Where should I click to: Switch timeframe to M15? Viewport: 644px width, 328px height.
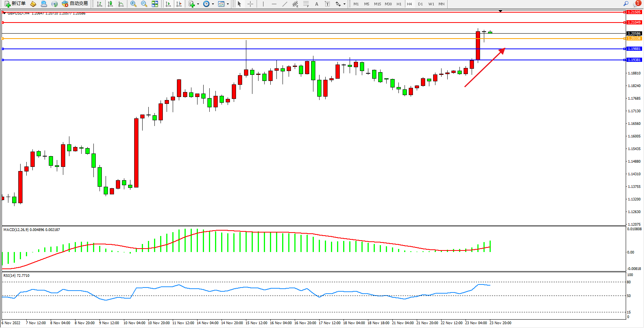click(377, 4)
